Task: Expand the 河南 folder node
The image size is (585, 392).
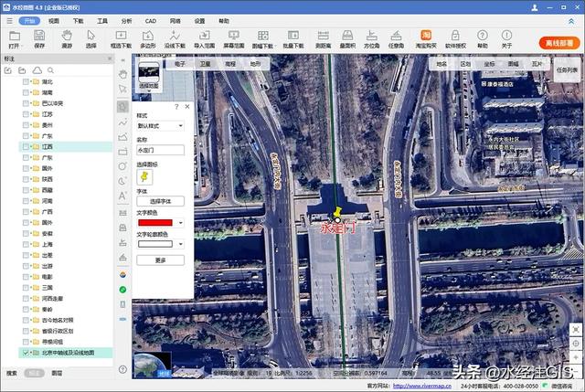Action: point(31,201)
